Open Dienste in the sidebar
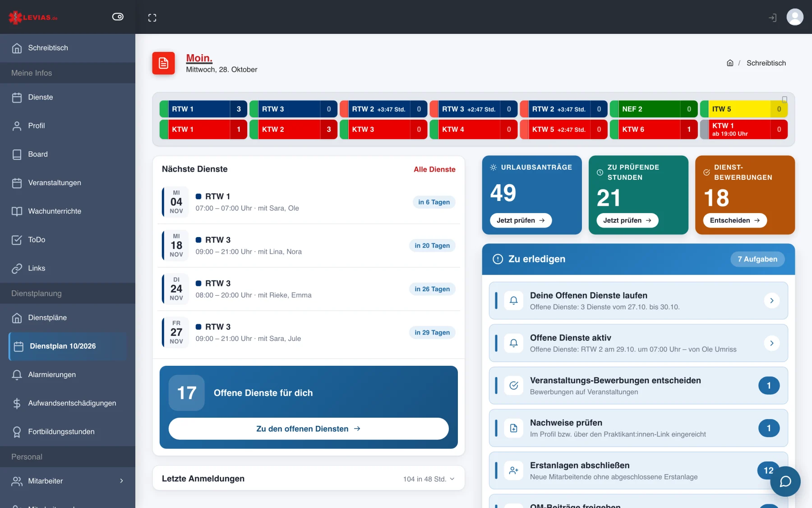812x508 pixels. (68, 97)
